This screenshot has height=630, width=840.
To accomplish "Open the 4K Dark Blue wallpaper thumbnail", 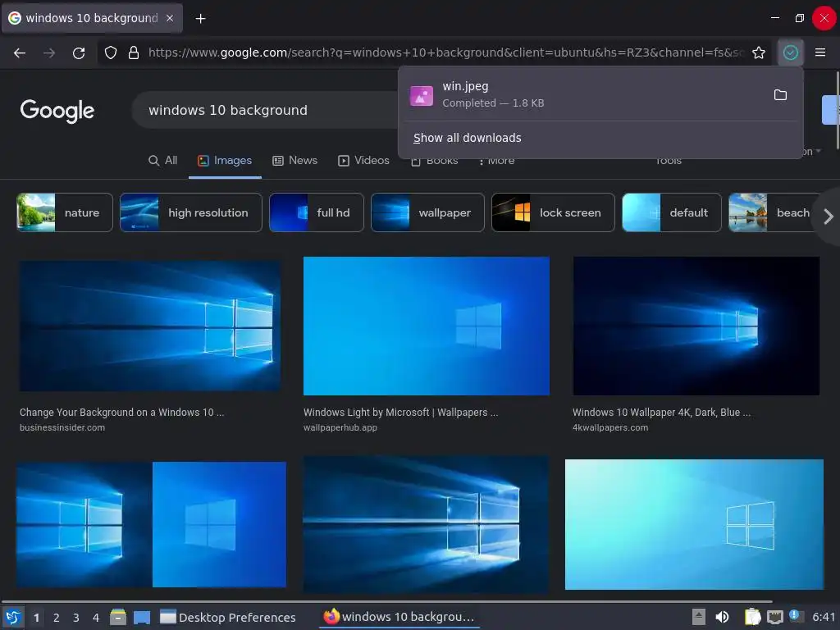I will point(696,326).
